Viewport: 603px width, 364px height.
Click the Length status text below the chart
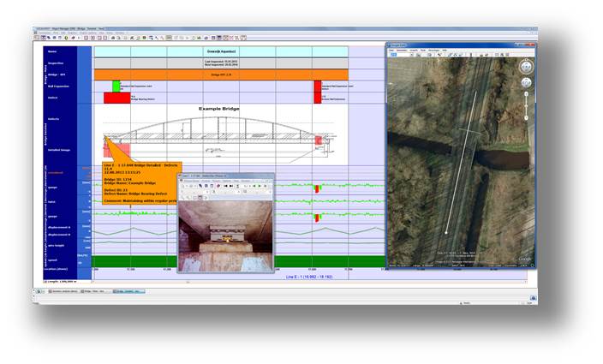(x=62, y=282)
